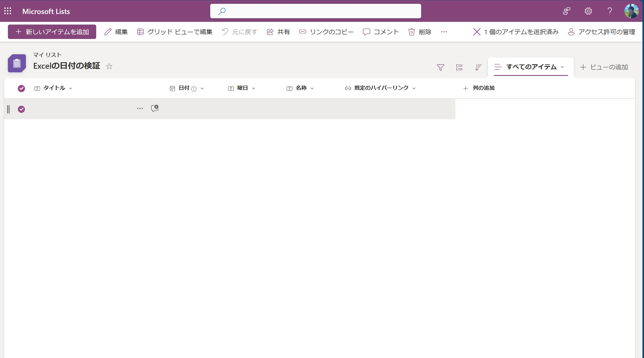Click 新しいアイテムを追加 button
This screenshot has height=358, width=644.
[x=52, y=32]
